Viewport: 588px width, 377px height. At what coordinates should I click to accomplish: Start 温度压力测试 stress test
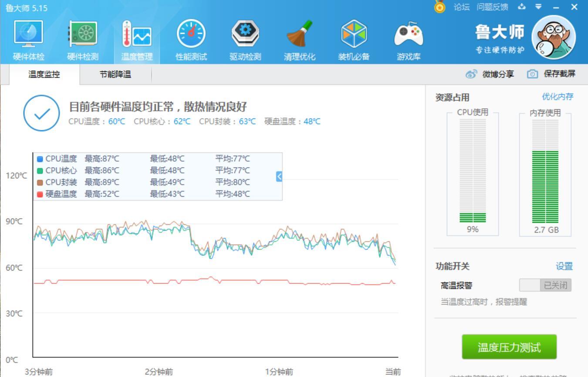point(509,347)
